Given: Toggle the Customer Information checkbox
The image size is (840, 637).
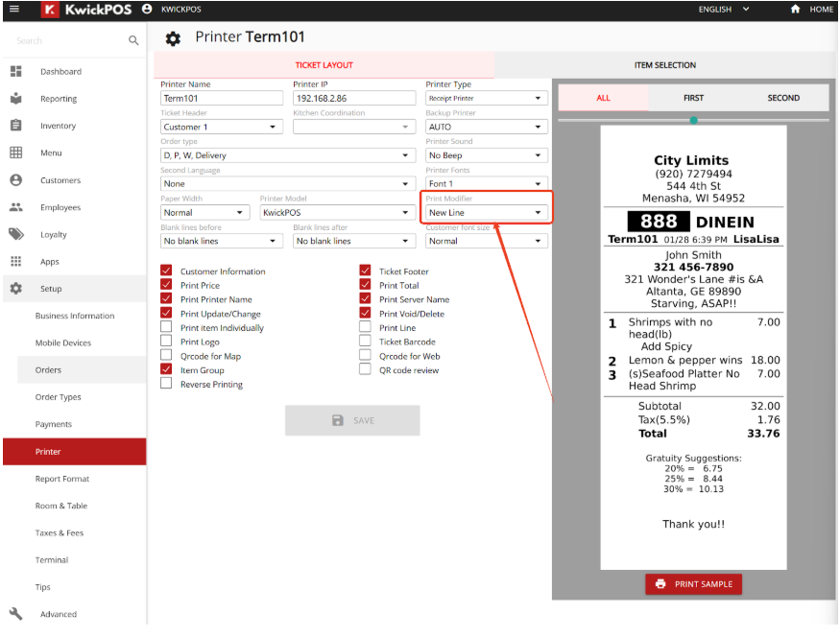Looking at the screenshot, I should (166, 271).
